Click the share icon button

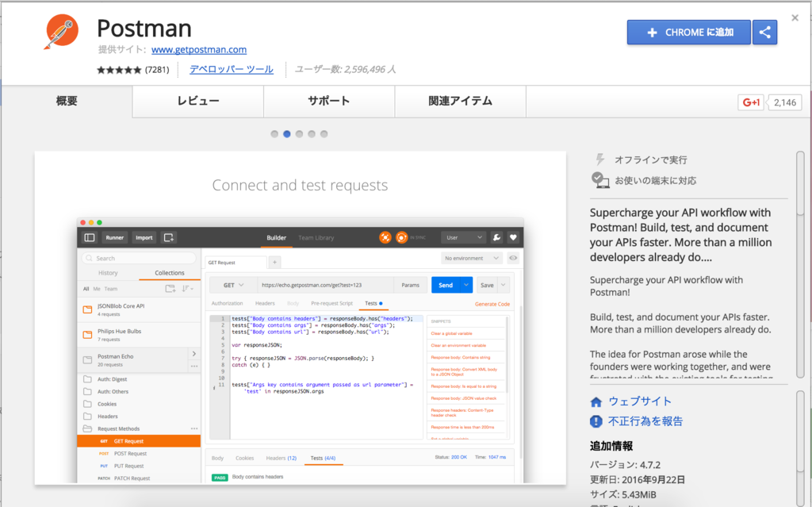pyautogui.click(x=765, y=33)
